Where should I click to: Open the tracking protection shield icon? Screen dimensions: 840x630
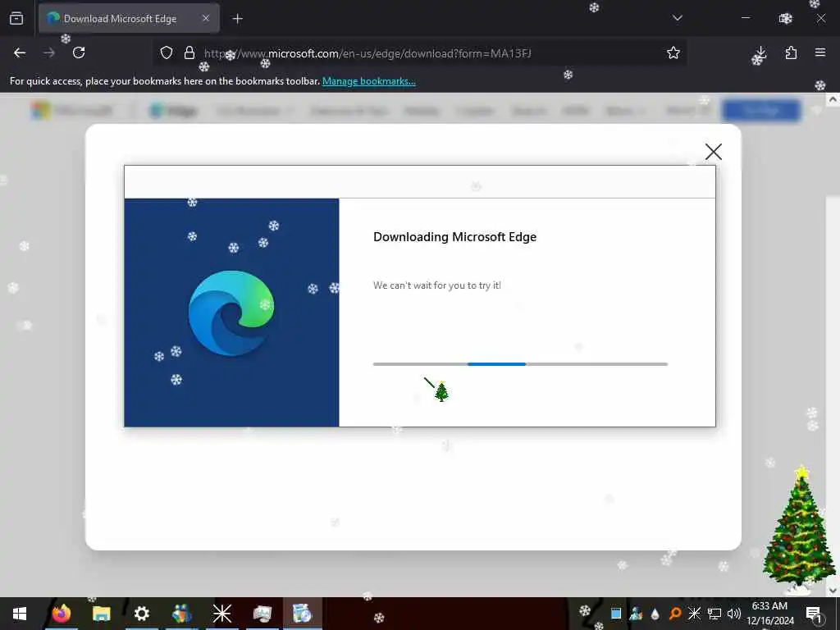(x=167, y=53)
